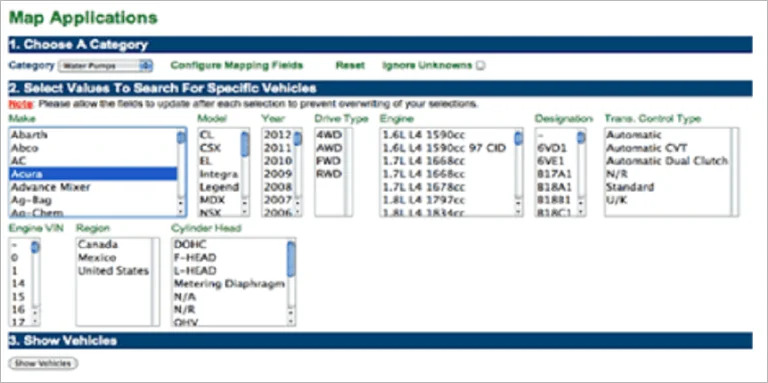Choose designation 6VE1
The height and width of the screenshot is (383, 768).
[x=556, y=161]
